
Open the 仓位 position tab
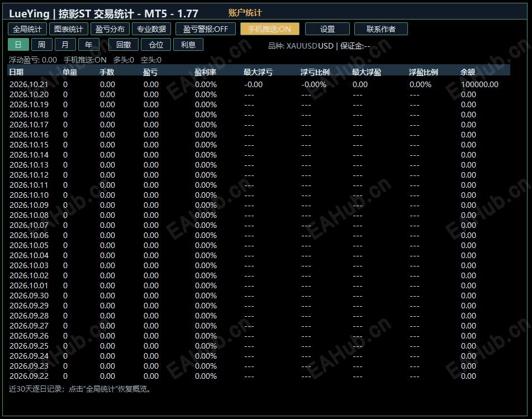(156, 45)
